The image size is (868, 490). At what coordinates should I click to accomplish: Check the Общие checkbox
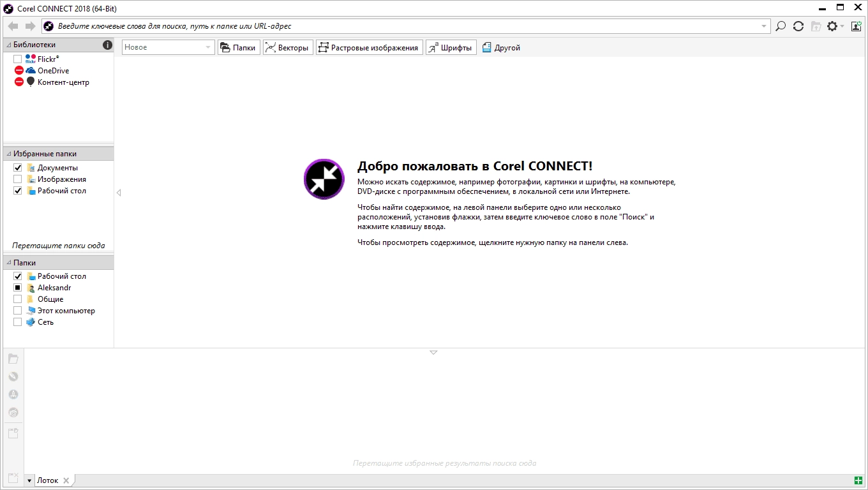(17, 299)
